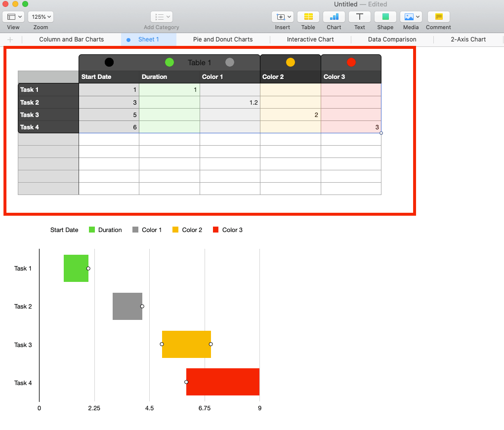Click the red Task 4 bar in the chart

click(222, 382)
